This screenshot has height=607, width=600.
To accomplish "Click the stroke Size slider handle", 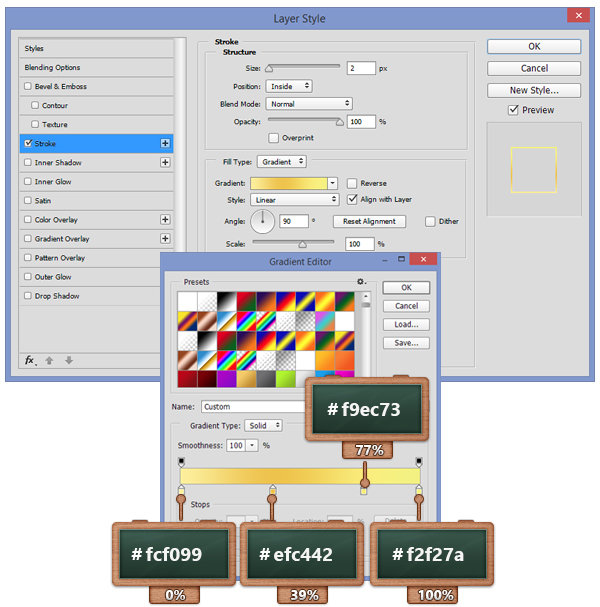I will point(269,68).
